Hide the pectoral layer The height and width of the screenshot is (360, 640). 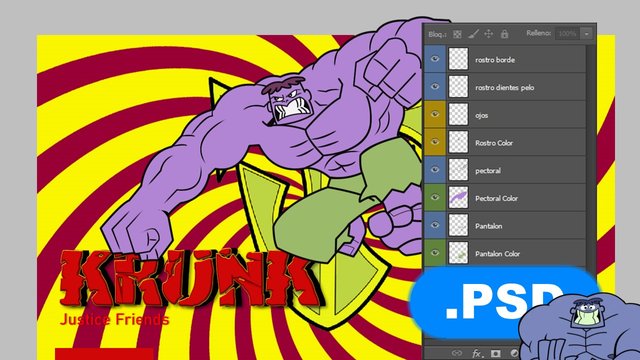[x=435, y=170]
